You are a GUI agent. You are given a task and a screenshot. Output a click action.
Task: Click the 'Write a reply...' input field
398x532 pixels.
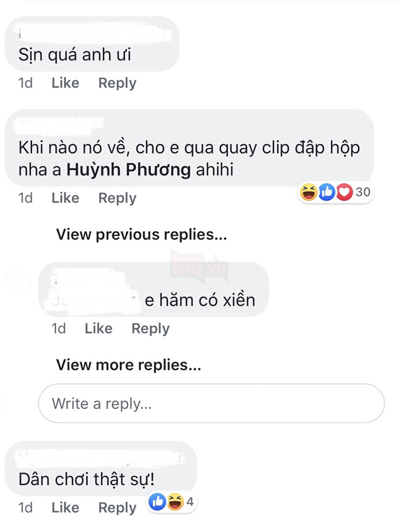(212, 403)
